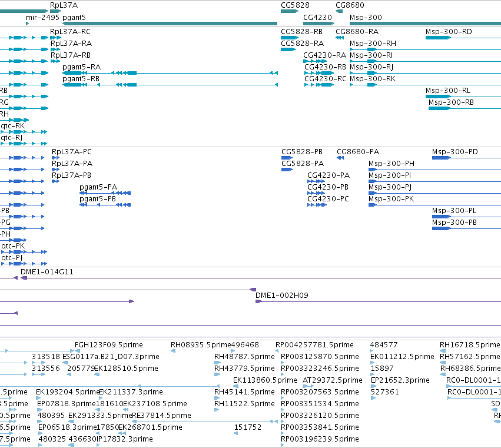Select the RH08935.5prime EST label
Screen dimensions: 501x448
(x=201, y=345)
